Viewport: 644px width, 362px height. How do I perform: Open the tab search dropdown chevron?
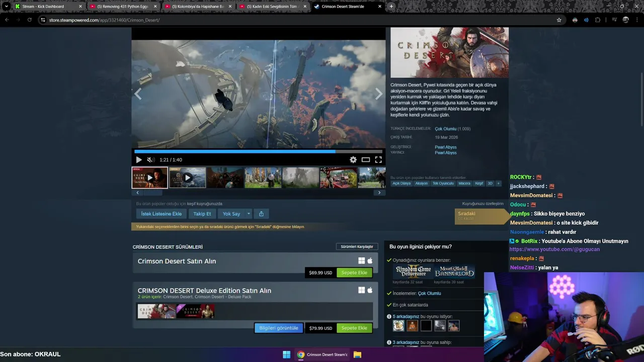coord(6,7)
